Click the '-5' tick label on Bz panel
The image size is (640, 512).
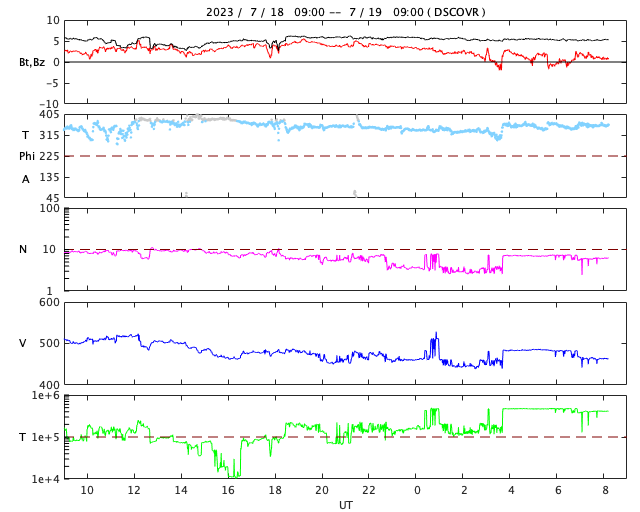(53, 83)
